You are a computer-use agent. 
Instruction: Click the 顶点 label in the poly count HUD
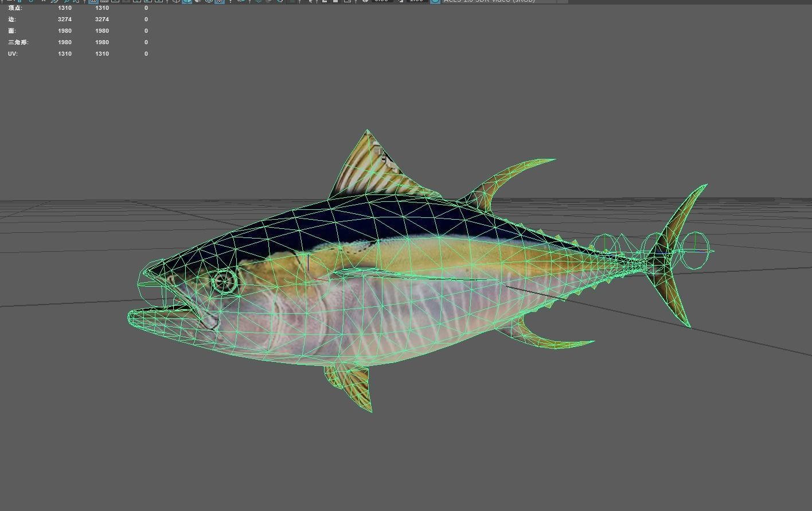coord(15,8)
